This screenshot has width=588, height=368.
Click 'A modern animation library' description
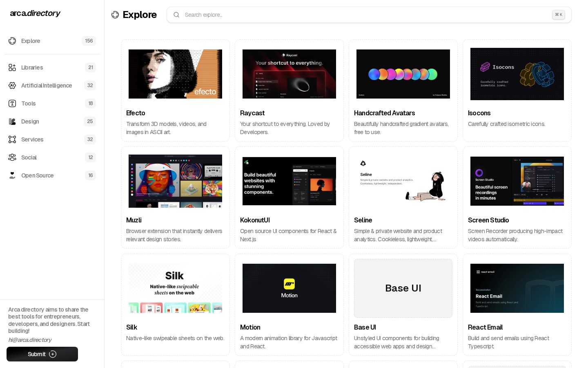pyautogui.click(x=289, y=342)
